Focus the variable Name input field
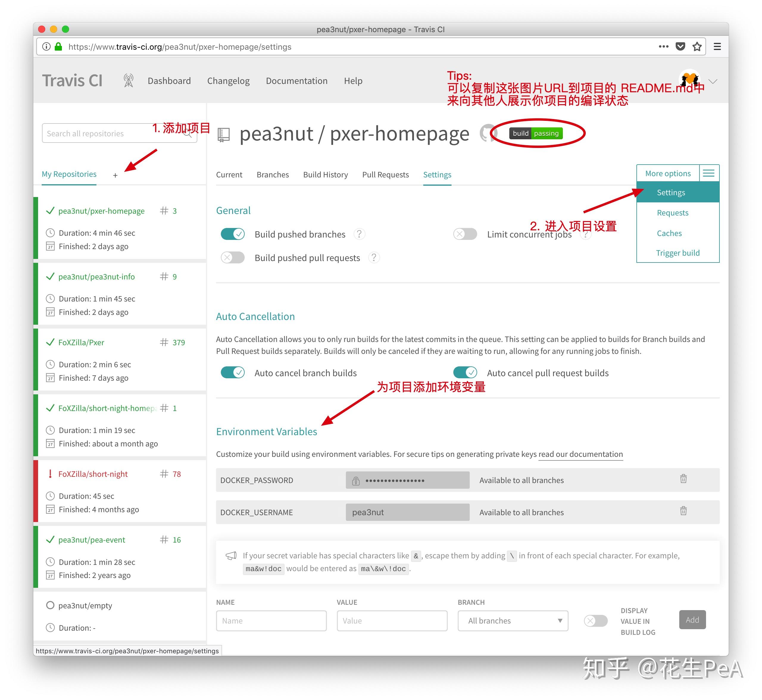 point(271,621)
